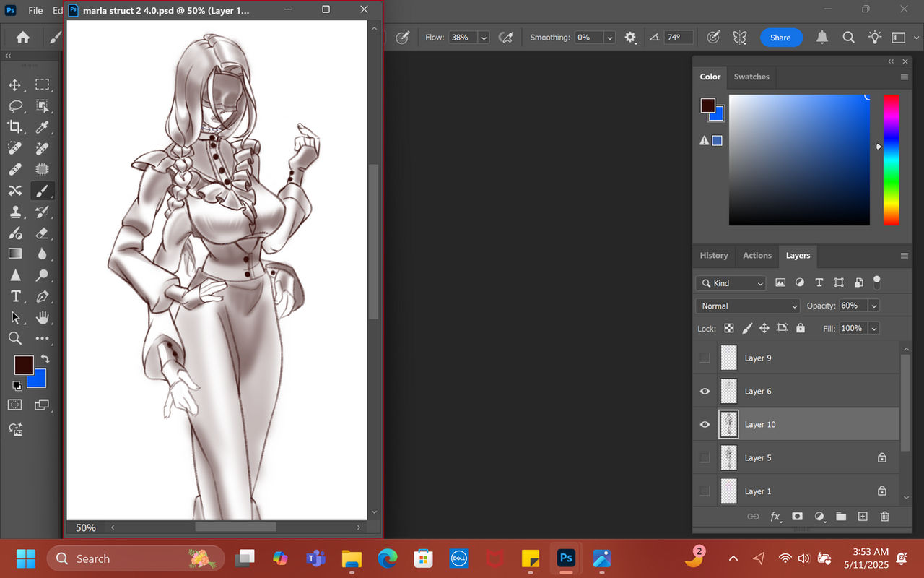Grab the Zoom tool
This screenshot has height=578, width=924.
pyautogui.click(x=15, y=338)
